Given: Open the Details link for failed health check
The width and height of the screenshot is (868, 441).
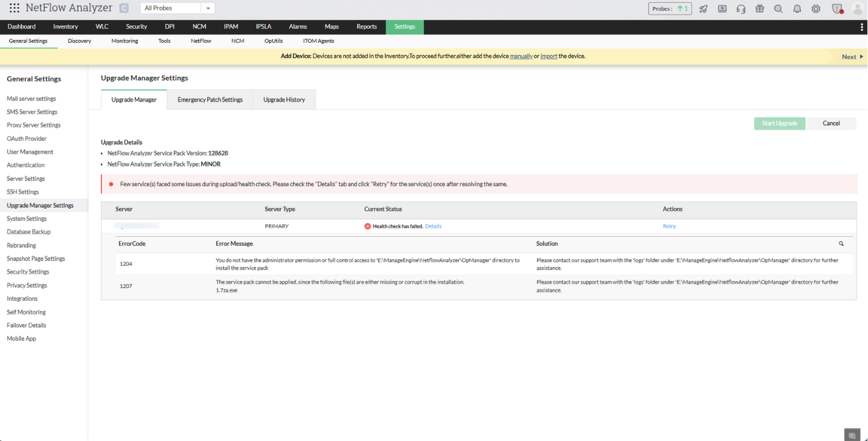Looking at the screenshot, I should [x=433, y=227].
